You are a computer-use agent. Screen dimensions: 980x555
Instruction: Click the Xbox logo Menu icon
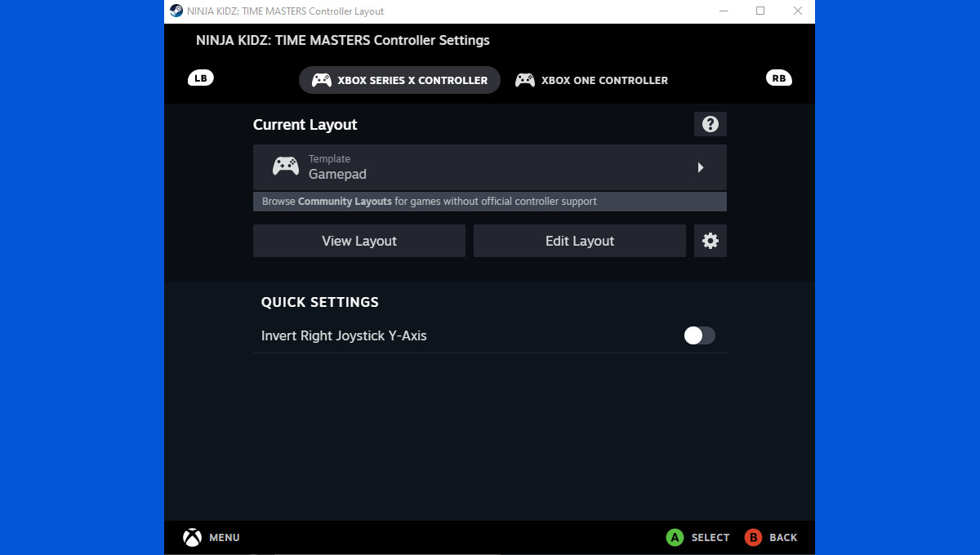pyautogui.click(x=192, y=537)
